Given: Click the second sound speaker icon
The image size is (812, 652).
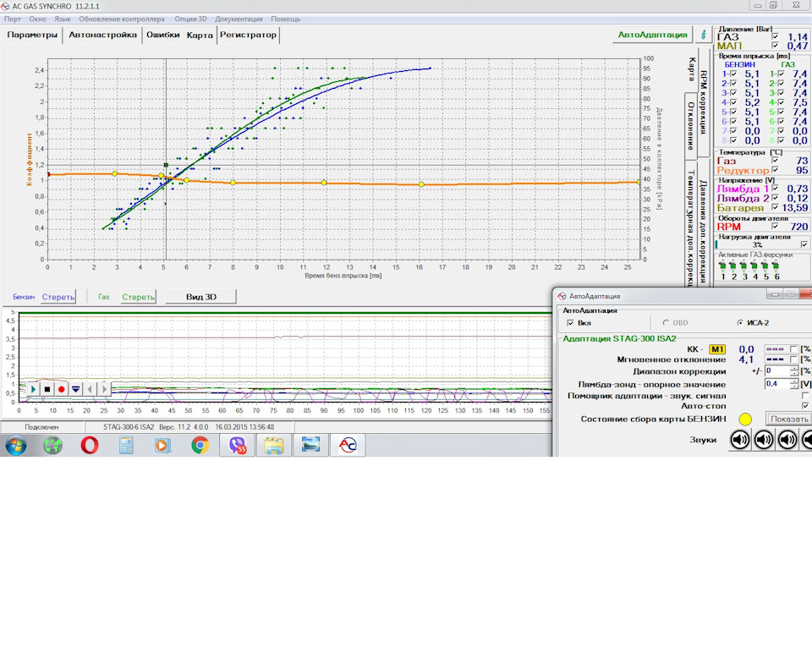Looking at the screenshot, I should click(x=764, y=440).
